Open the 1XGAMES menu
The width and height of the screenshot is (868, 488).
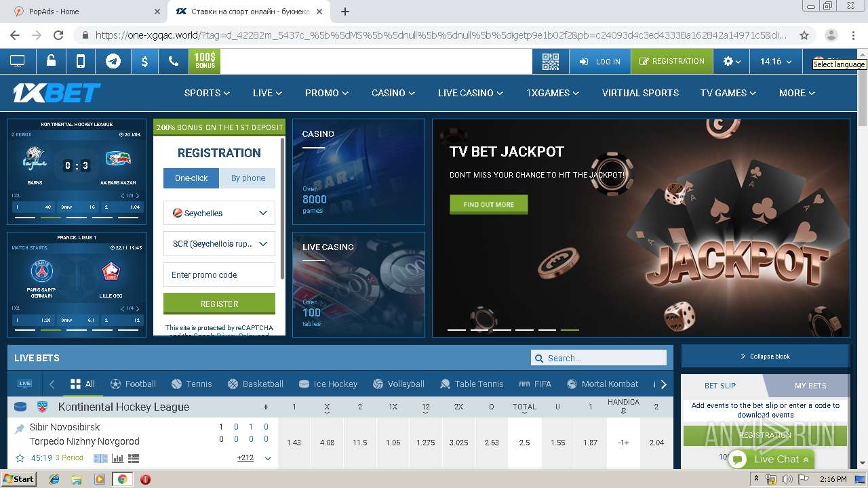pyautogui.click(x=553, y=93)
